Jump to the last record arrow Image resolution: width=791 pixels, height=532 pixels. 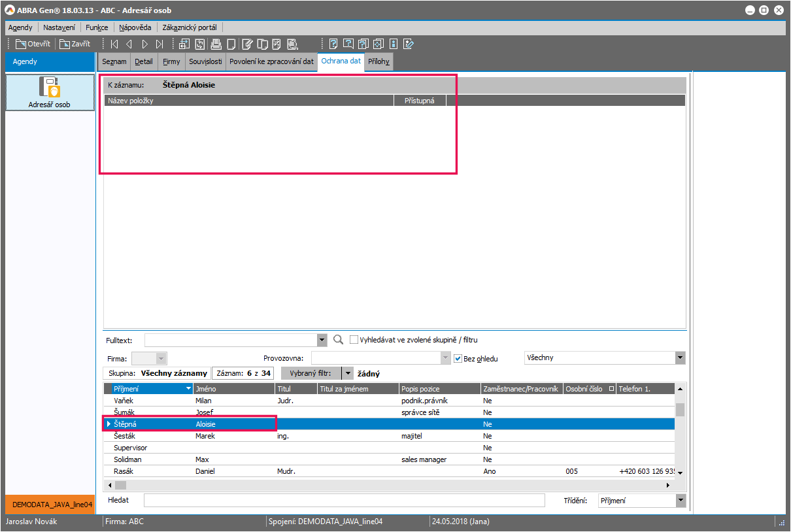click(x=160, y=44)
